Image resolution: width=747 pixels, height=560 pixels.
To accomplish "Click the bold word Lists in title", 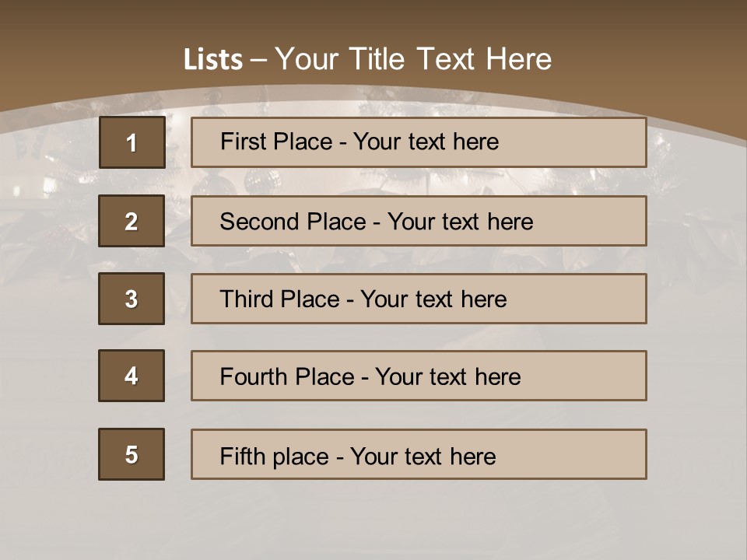I will 213,60.
